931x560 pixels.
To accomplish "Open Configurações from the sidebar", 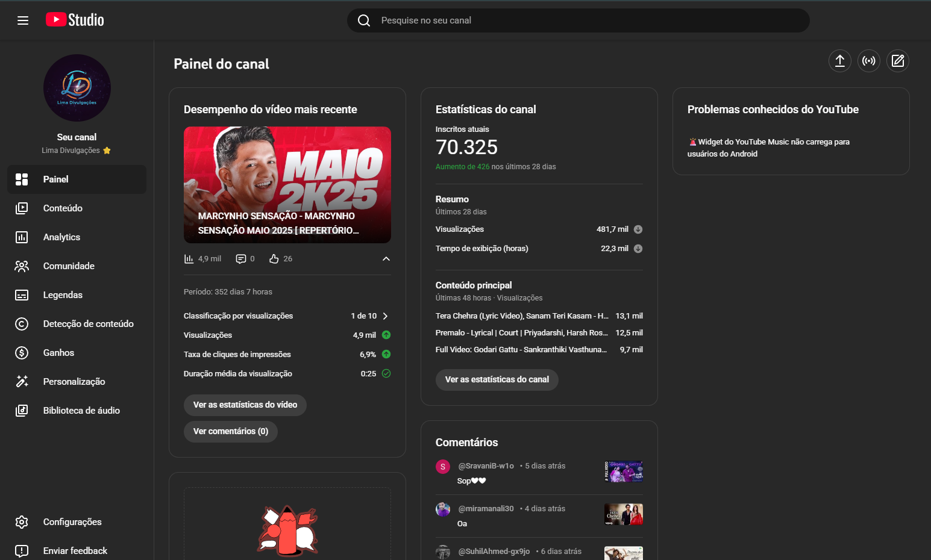I will 72,522.
